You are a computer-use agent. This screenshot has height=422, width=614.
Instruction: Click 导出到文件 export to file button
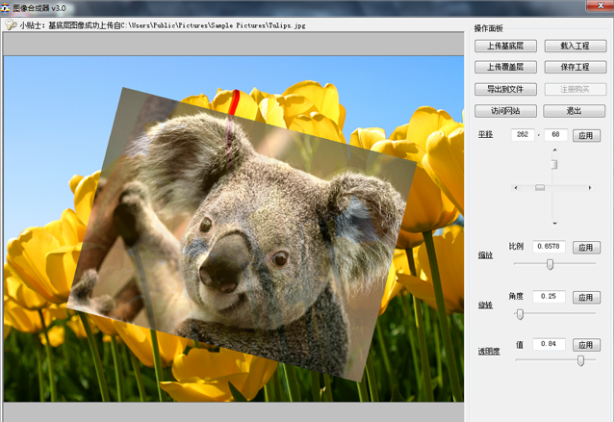(506, 89)
